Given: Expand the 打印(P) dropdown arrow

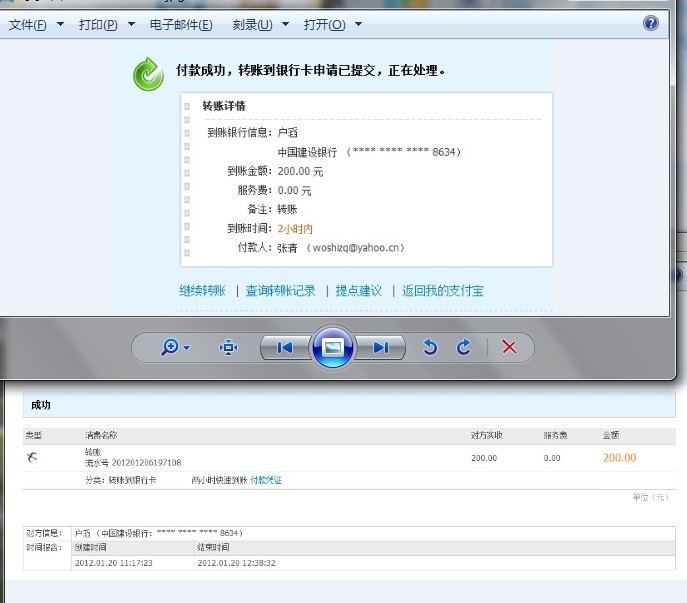Looking at the screenshot, I should coord(131,24).
